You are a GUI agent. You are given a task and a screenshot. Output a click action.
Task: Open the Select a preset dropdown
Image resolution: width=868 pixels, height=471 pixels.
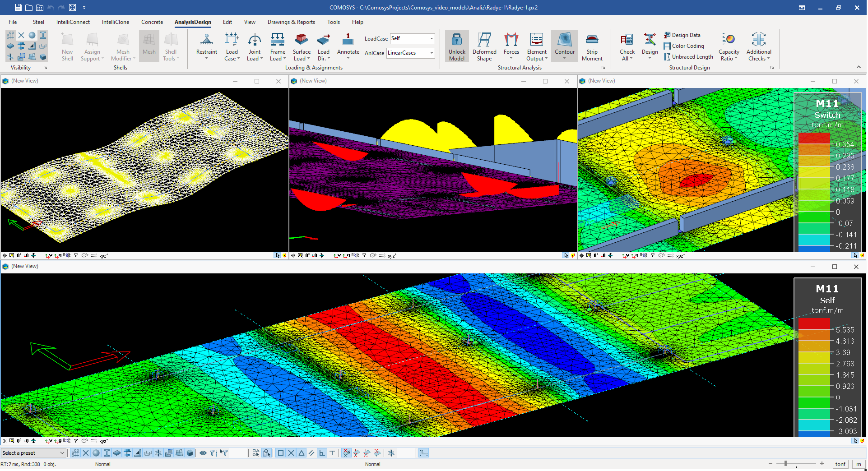coord(33,453)
